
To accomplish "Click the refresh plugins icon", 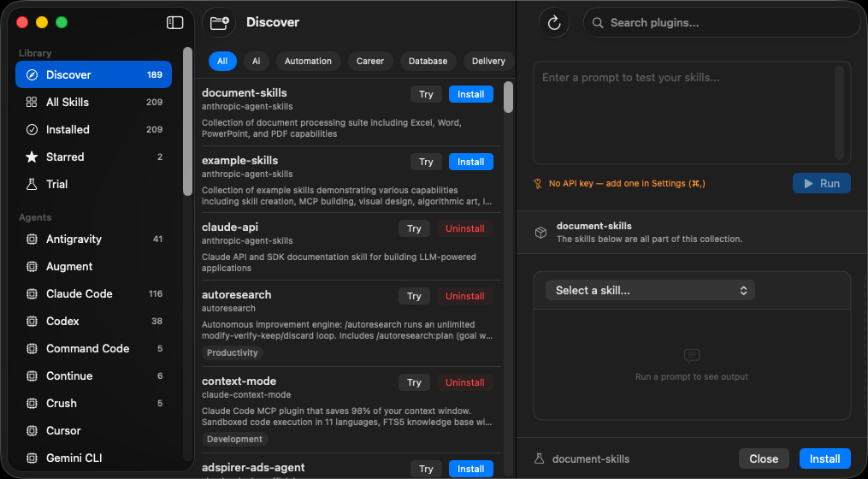I will coord(554,23).
